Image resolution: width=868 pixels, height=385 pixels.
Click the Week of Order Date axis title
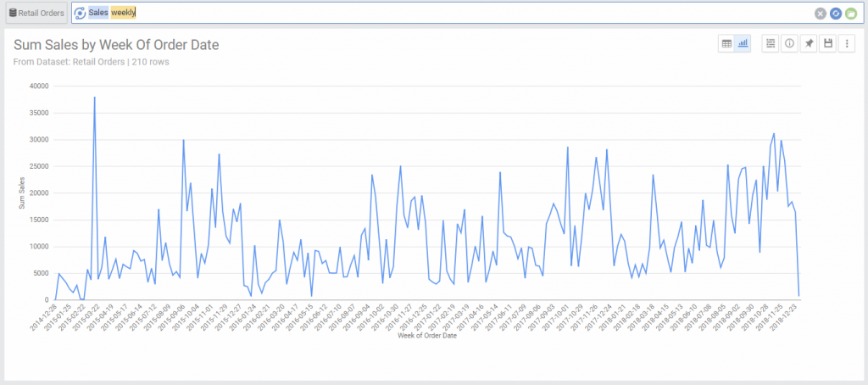point(427,336)
